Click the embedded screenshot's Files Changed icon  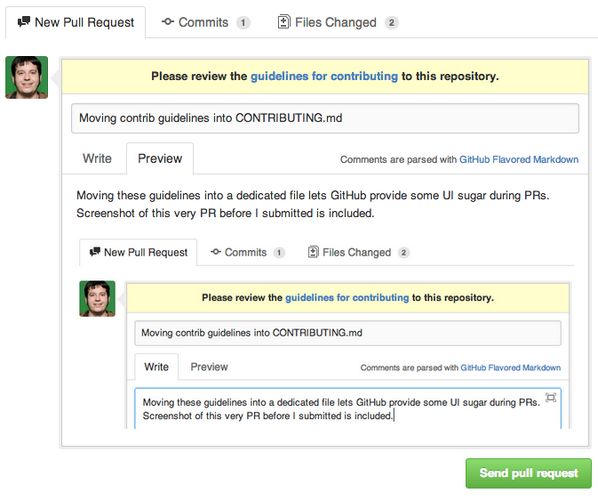coord(313,252)
